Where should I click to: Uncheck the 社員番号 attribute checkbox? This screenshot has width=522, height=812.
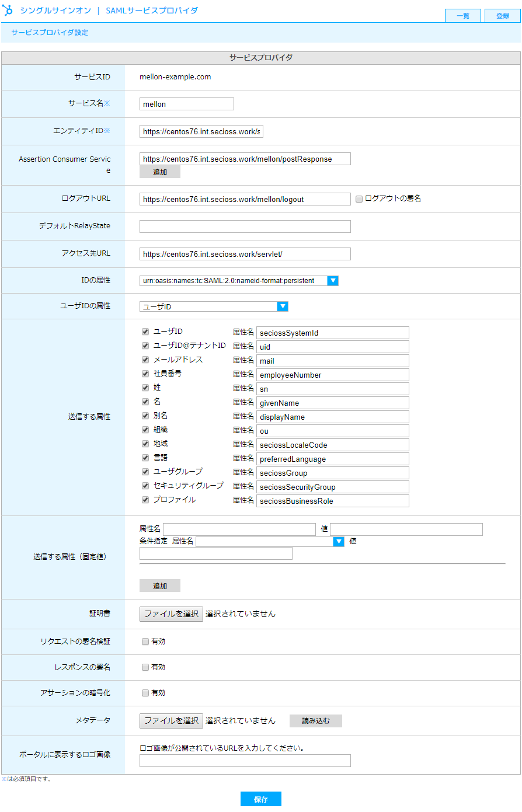click(x=145, y=373)
